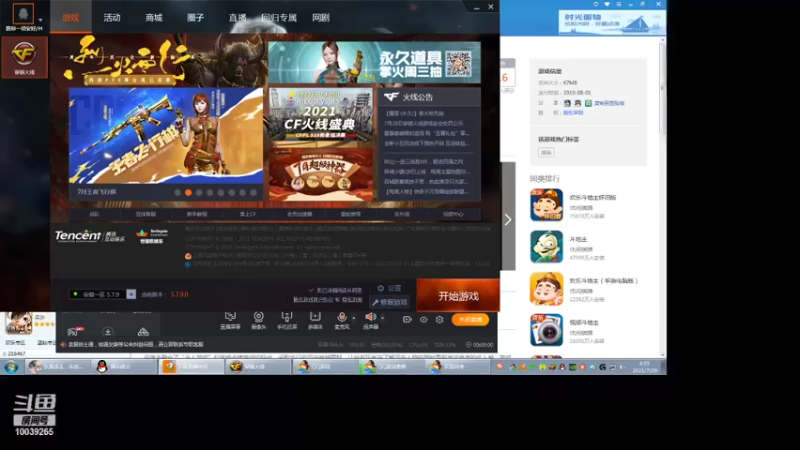Screen dimensions: 800x450
Task: Switch to the 回归专属 tab
Action: [279, 17]
